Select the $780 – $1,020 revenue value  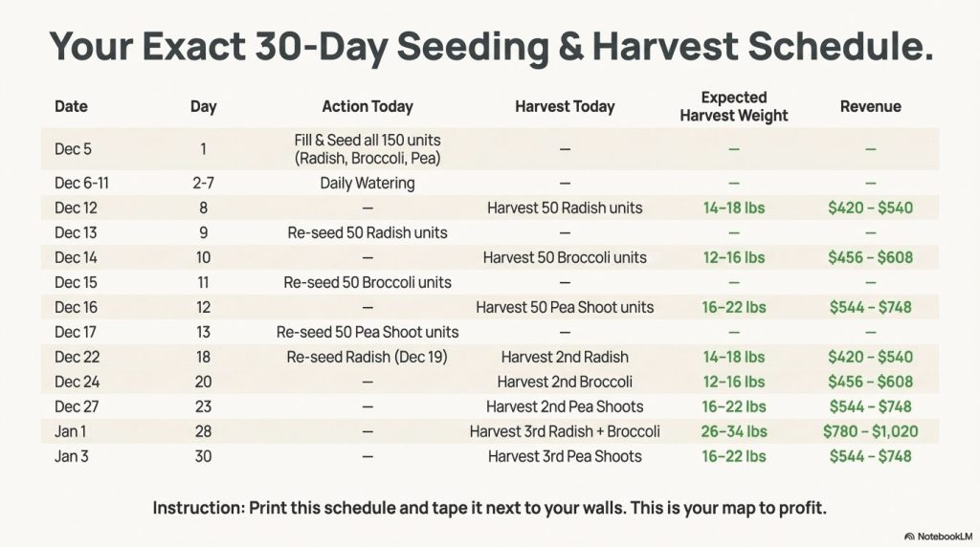click(870, 432)
